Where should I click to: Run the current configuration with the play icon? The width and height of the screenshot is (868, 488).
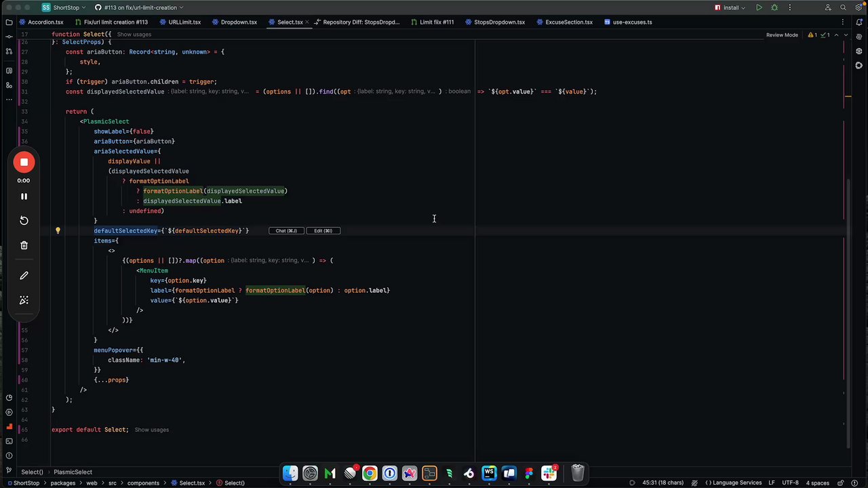[759, 7]
